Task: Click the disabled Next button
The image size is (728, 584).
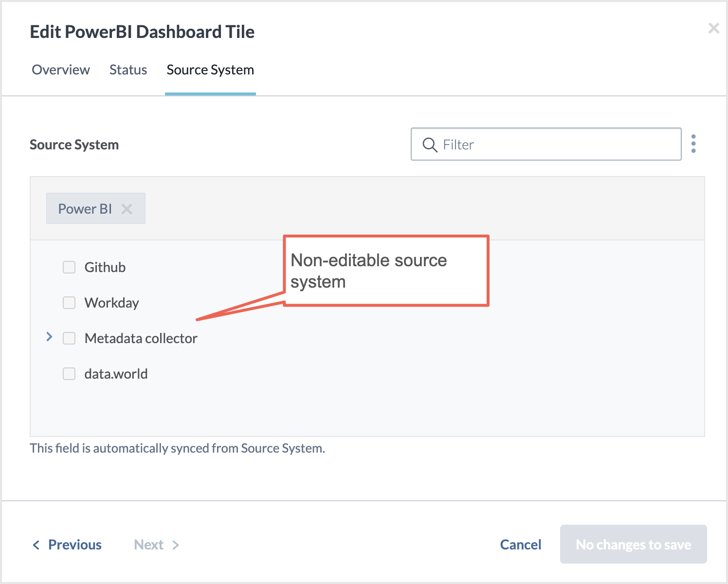Action: 157,545
